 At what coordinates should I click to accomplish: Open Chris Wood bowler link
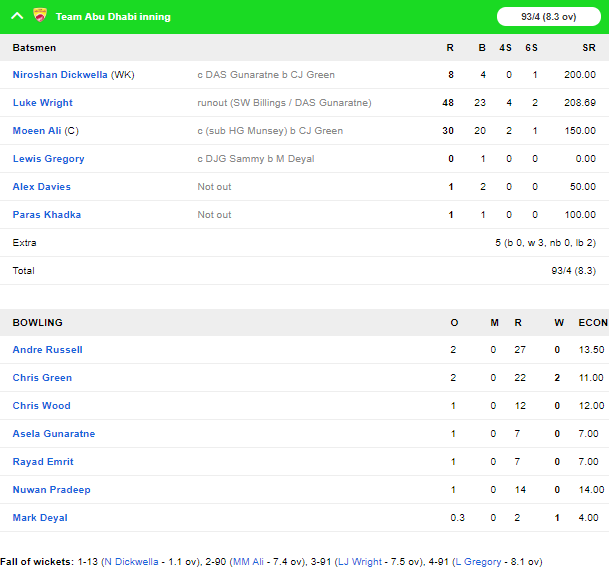click(42, 406)
